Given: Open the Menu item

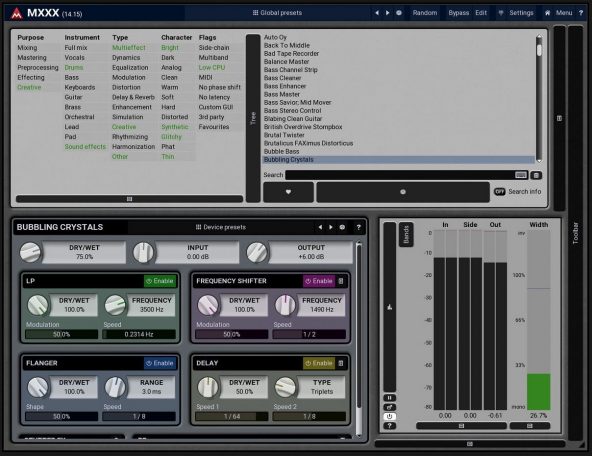Looking at the screenshot, I should click(x=564, y=13).
